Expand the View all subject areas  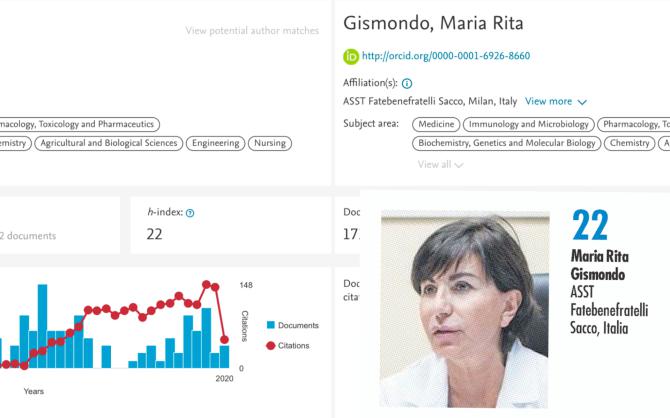(x=440, y=165)
